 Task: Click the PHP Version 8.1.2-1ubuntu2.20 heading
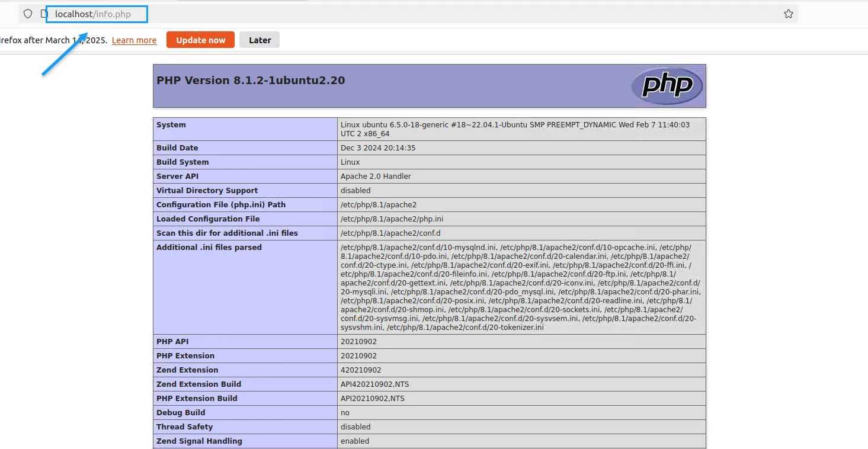(x=251, y=81)
